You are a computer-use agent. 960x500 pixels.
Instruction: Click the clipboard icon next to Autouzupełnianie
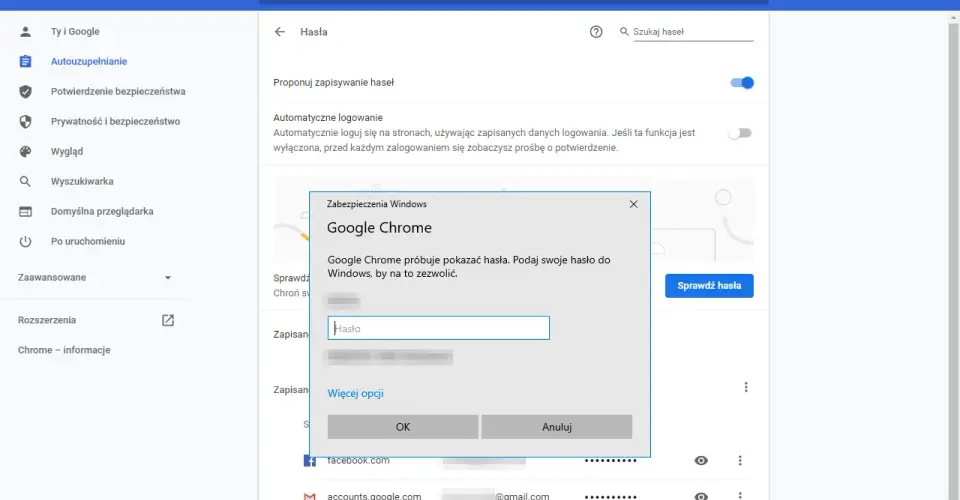click(x=25, y=61)
